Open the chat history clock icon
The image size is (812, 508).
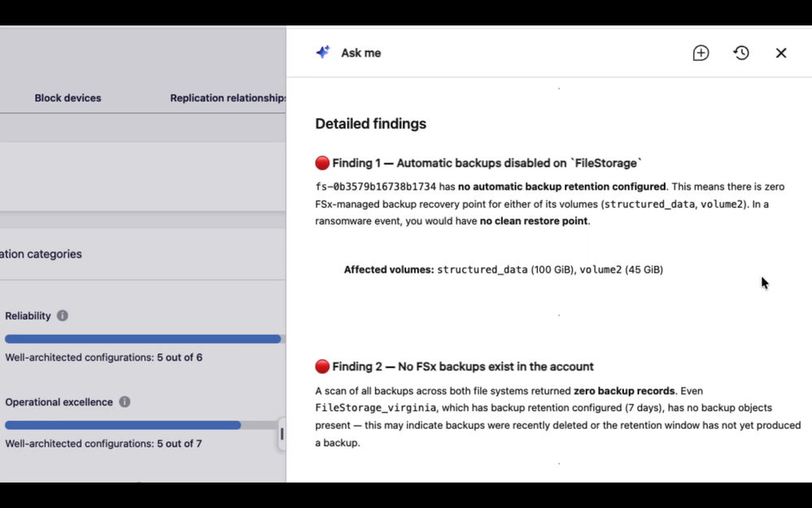pos(741,53)
